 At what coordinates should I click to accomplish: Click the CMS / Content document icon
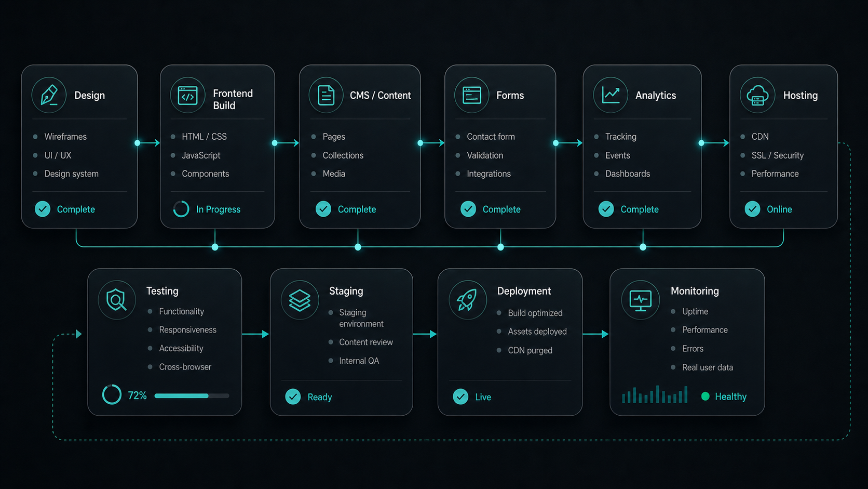click(x=326, y=95)
